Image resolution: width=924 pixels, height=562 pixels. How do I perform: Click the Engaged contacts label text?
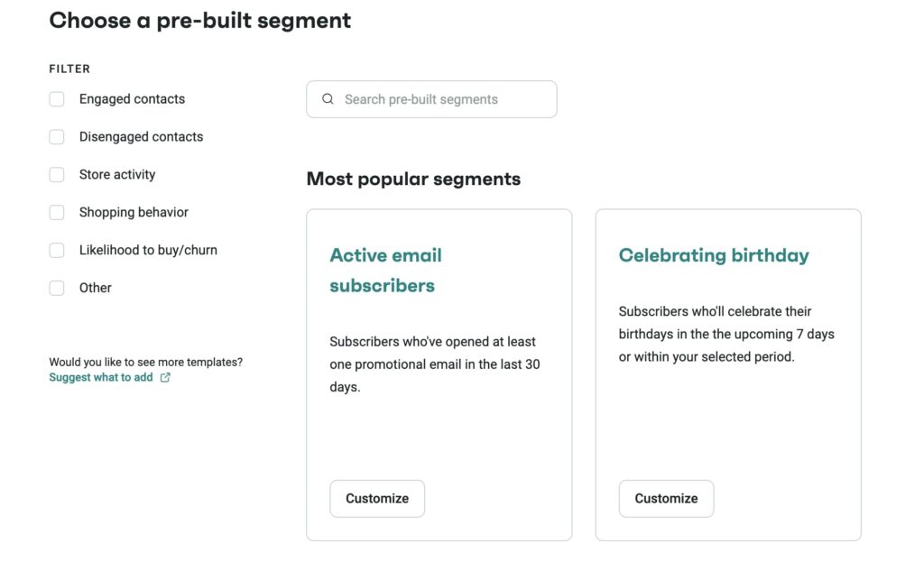[x=133, y=98]
